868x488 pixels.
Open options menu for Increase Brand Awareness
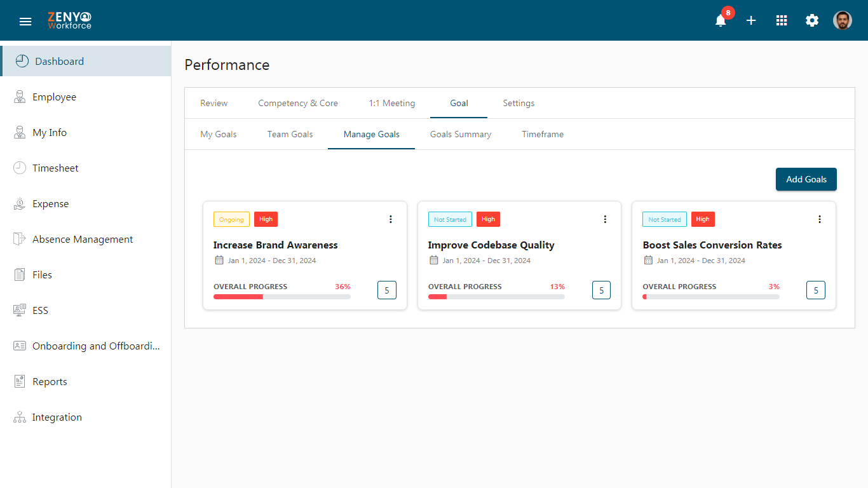pos(391,219)
